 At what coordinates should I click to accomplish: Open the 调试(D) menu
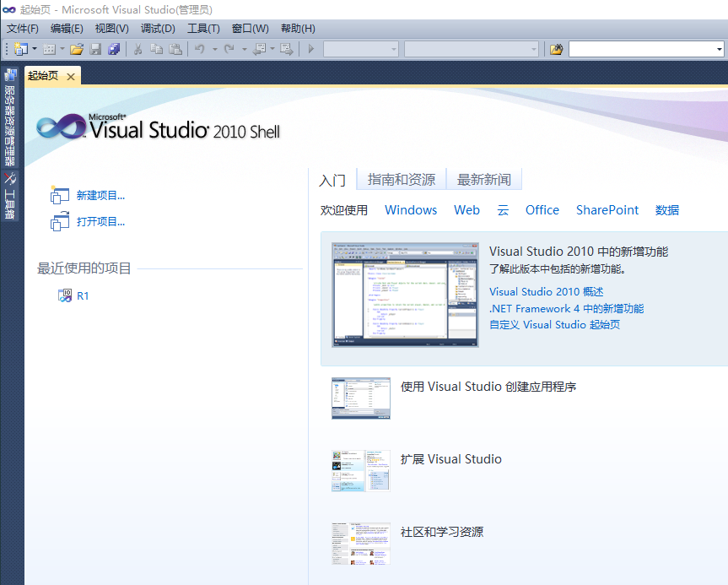[158, 29]
